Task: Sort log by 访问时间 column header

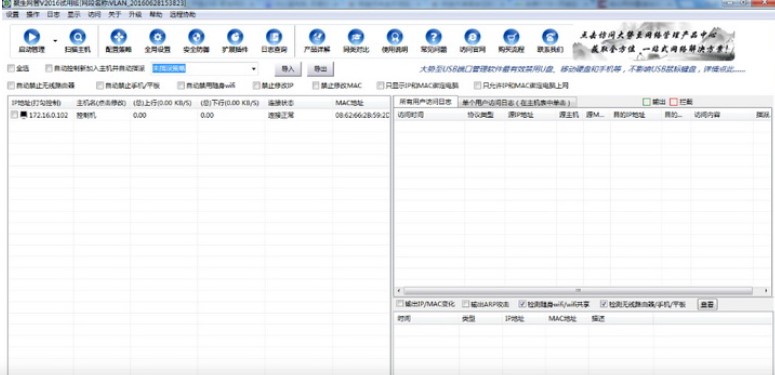Action: 429,115
